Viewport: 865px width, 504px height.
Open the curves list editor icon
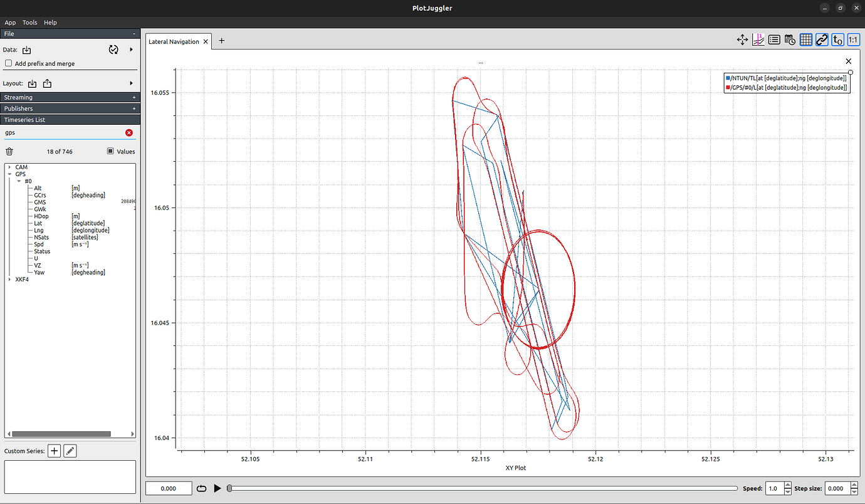click(x=774, y=39)
